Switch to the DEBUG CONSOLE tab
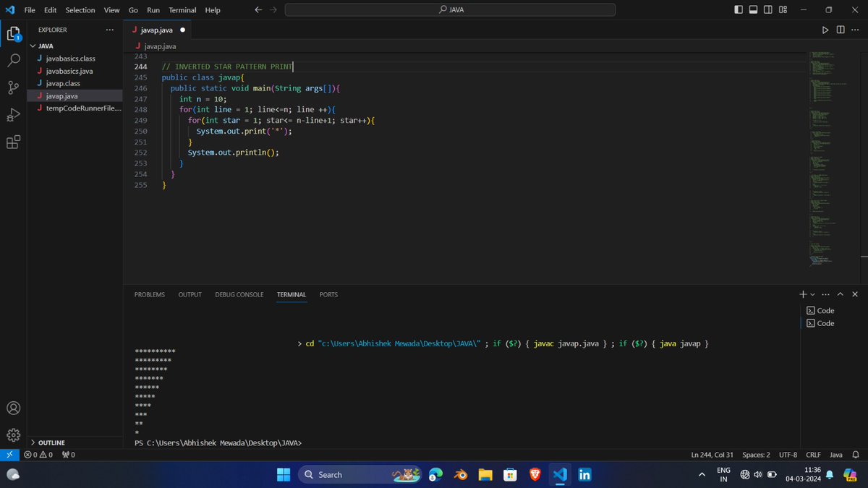This screenshot has width=868, height=488. (x=239, y=294)
